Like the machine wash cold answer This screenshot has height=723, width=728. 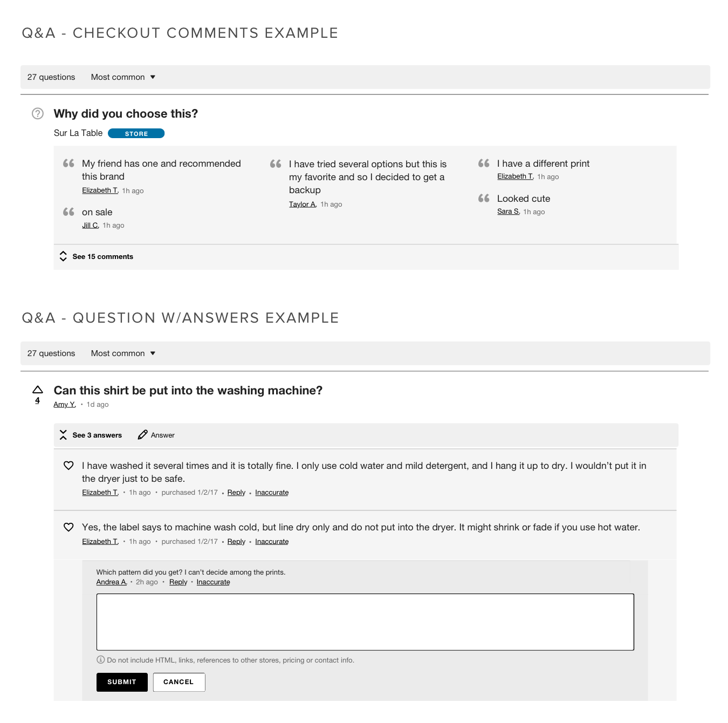(x=68, y=527)
